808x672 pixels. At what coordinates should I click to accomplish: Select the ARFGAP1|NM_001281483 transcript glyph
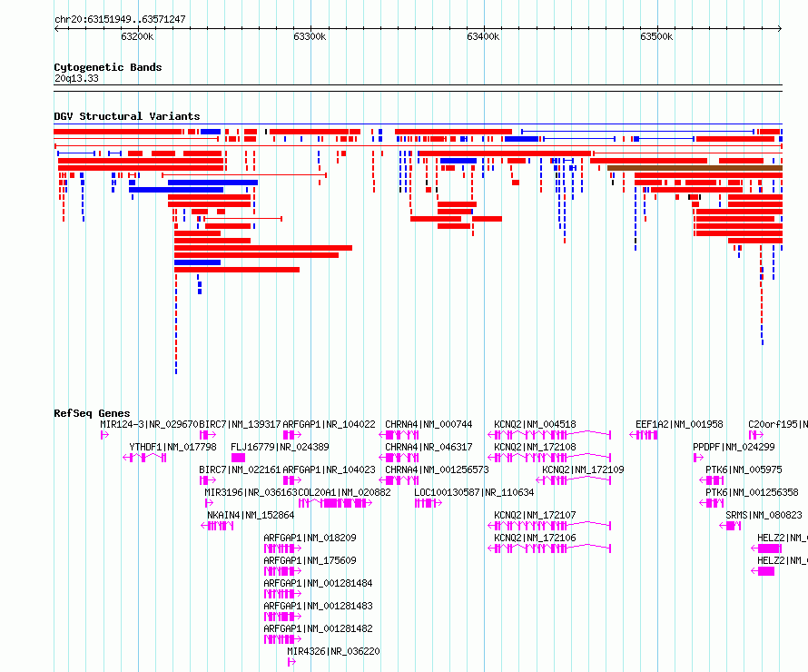coord(282,617)
